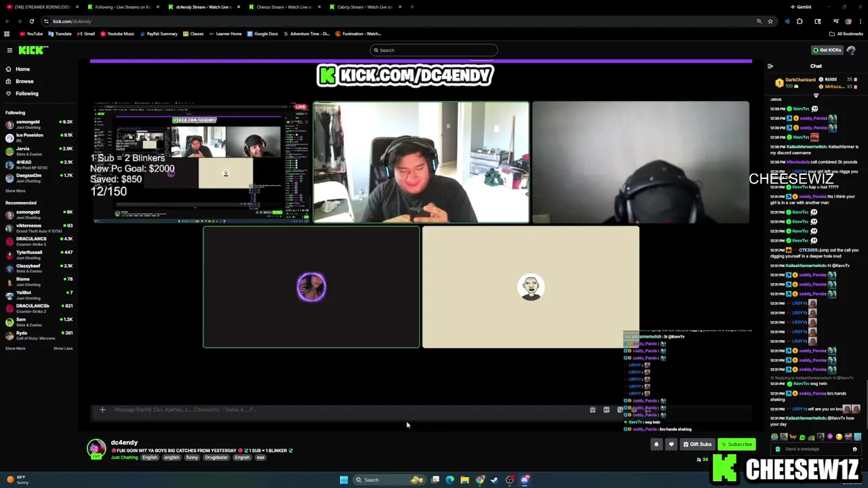Expand Show More under Following
Viewport: 868px width, 488px height.
(x=15, y=191)
